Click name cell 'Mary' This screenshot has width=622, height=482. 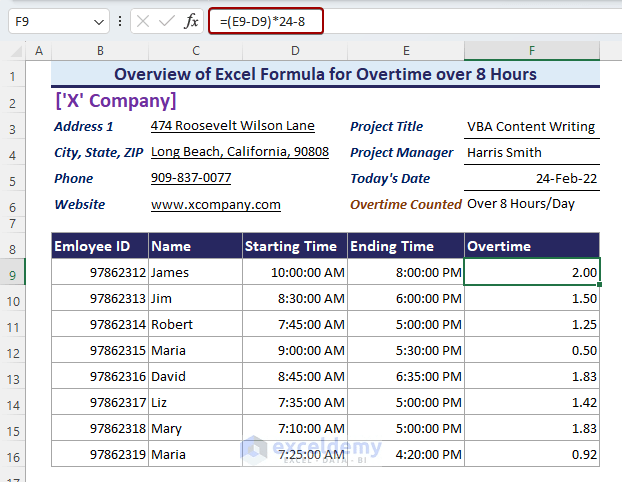(x=196, y=428)
